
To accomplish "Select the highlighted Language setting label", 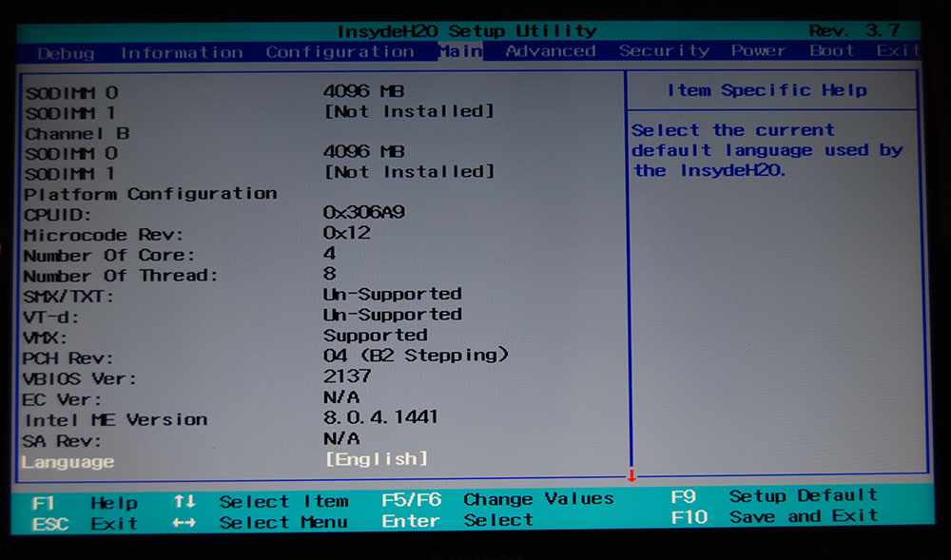I will pos(68,462).
